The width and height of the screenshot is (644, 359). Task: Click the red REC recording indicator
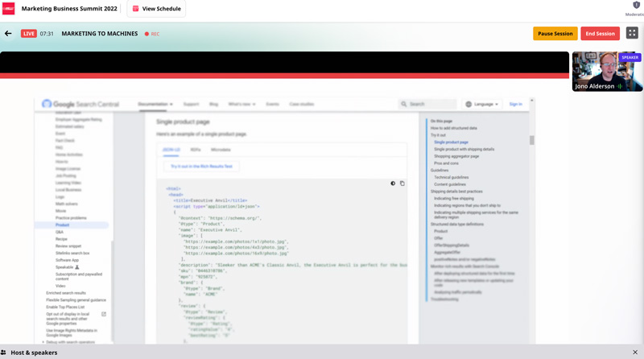click(x=152, y=34)
